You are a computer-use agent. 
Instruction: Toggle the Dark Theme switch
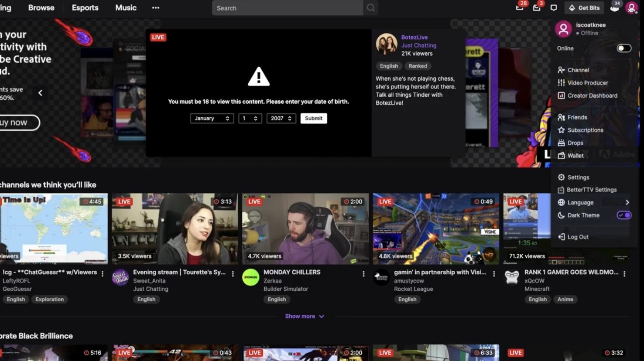coord(624,215)
